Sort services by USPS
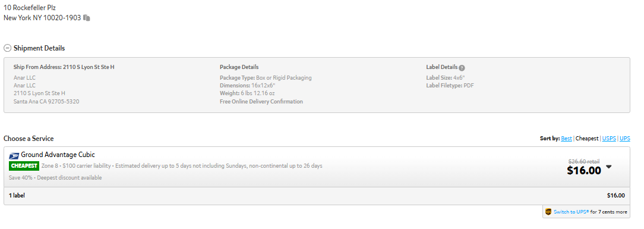The width and height of the screenshot is (644, 229). click(x=609, y=139)
